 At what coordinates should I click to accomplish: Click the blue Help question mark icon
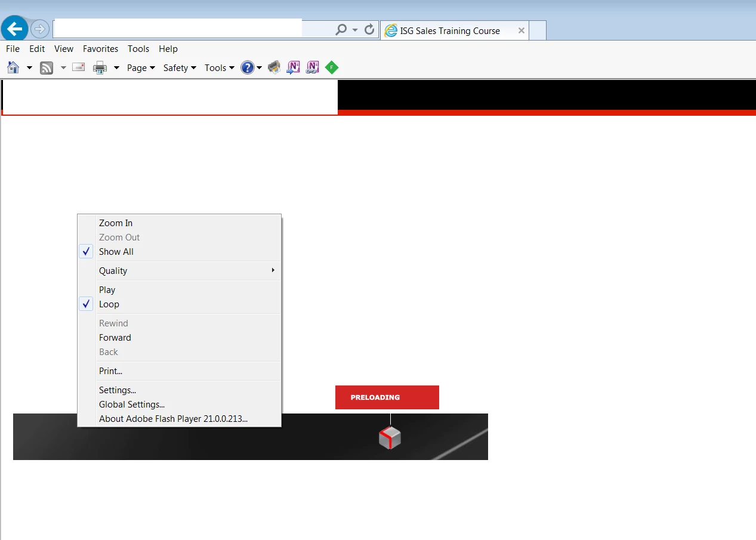pyautogui.click(x=248, y=67)
